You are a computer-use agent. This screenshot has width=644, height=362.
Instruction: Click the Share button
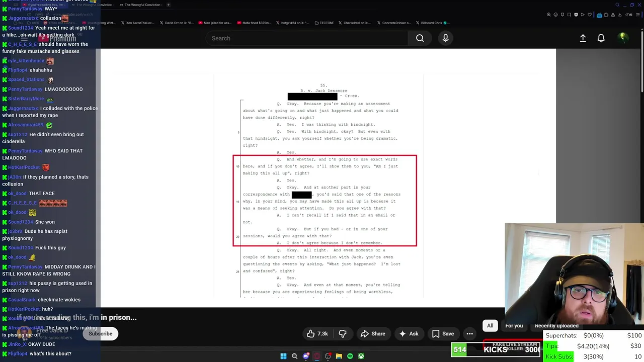(373, 334)
